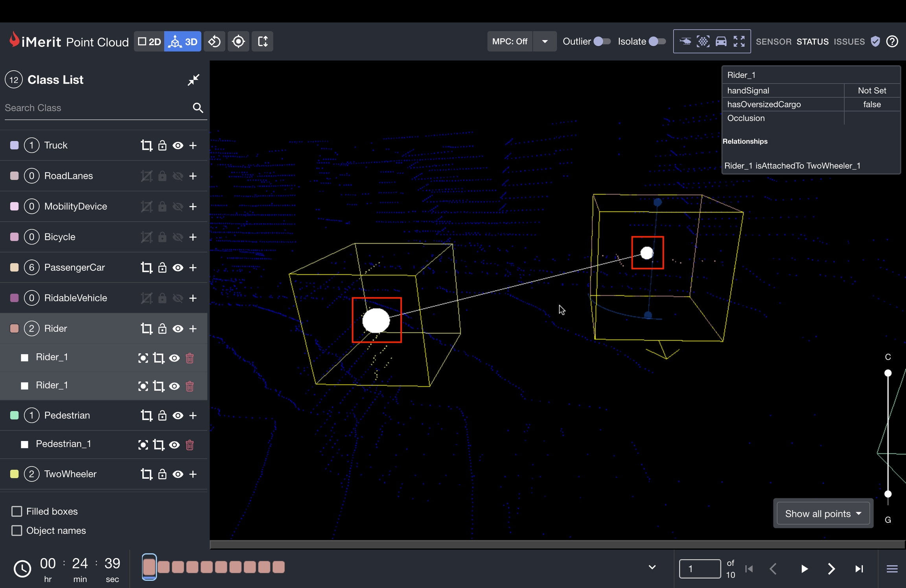Click the drone view icon in toolbar
Image resolution: width=906 pixels, height=588 pixels.
[685, 41]
